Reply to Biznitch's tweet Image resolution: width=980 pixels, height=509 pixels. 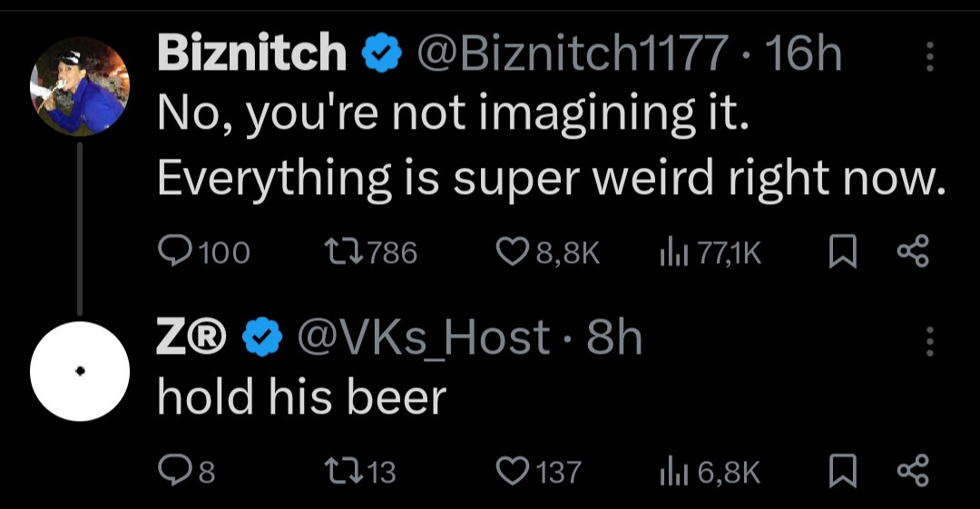174,252
